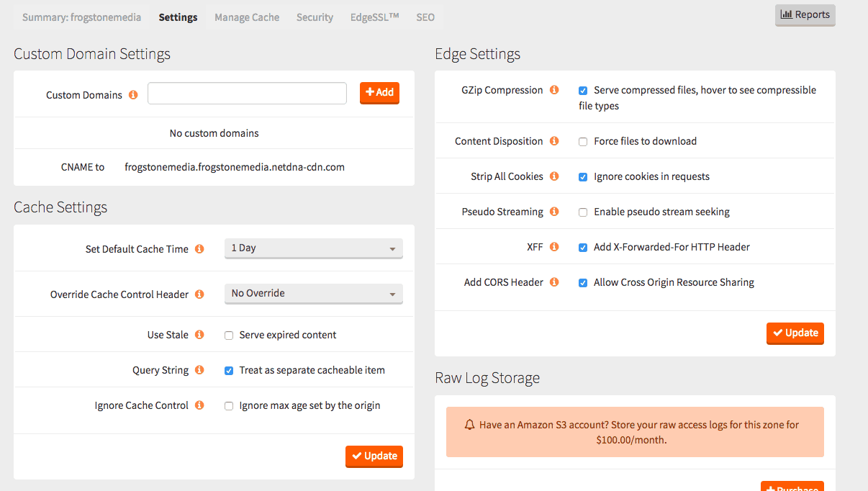Check Force files to download
This screenshot has height=491, width=868.
[583, 142]
